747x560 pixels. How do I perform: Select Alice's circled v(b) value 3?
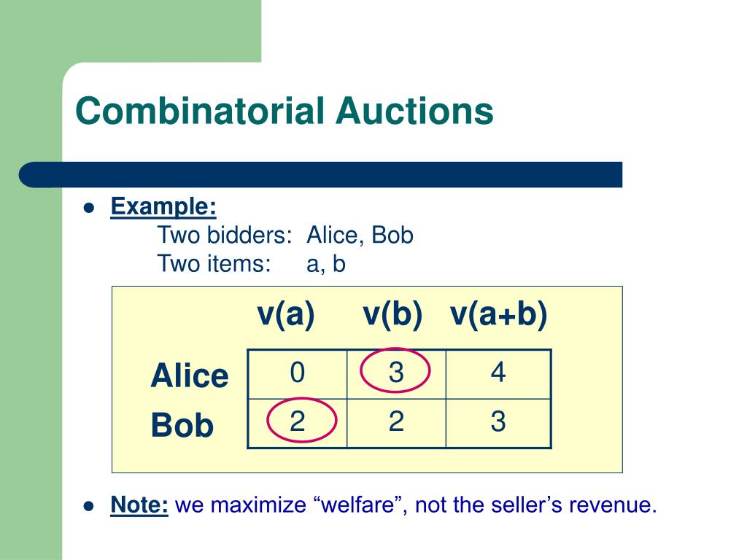[396, 372]
